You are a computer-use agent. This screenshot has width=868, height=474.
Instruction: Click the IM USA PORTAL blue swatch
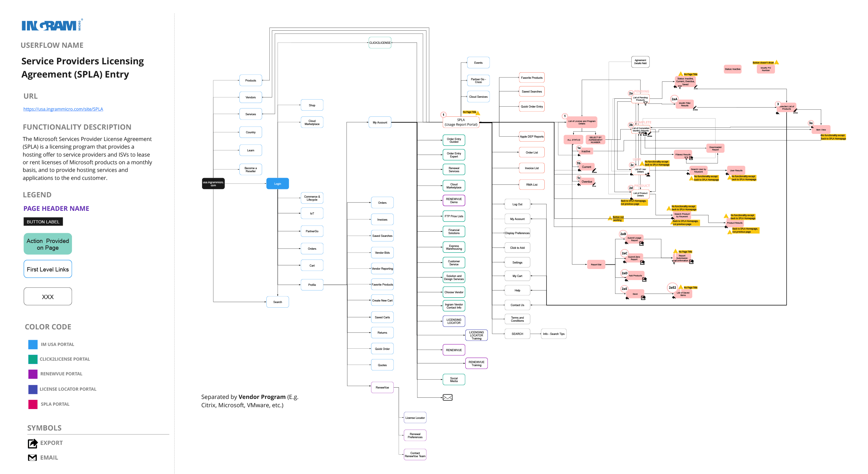click(x=33, y=344)
